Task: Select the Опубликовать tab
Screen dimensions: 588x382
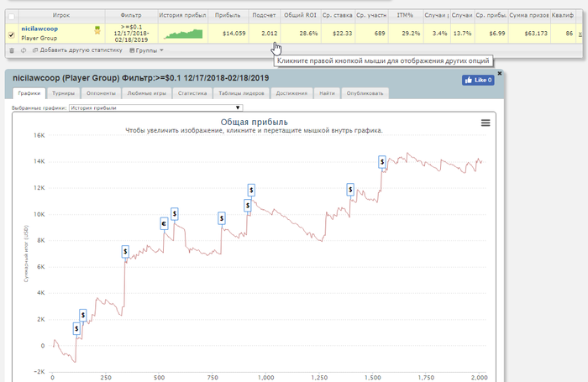Action: coord(365,93)
